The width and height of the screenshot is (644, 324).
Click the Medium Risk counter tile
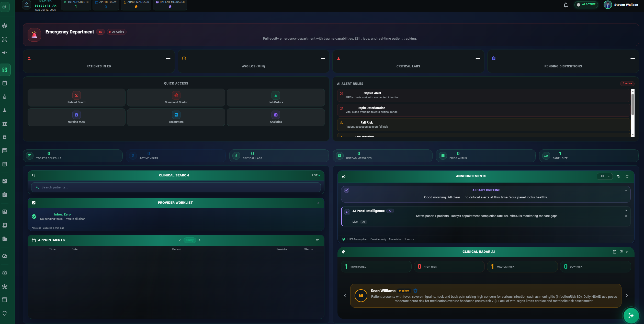pos(522,267)
